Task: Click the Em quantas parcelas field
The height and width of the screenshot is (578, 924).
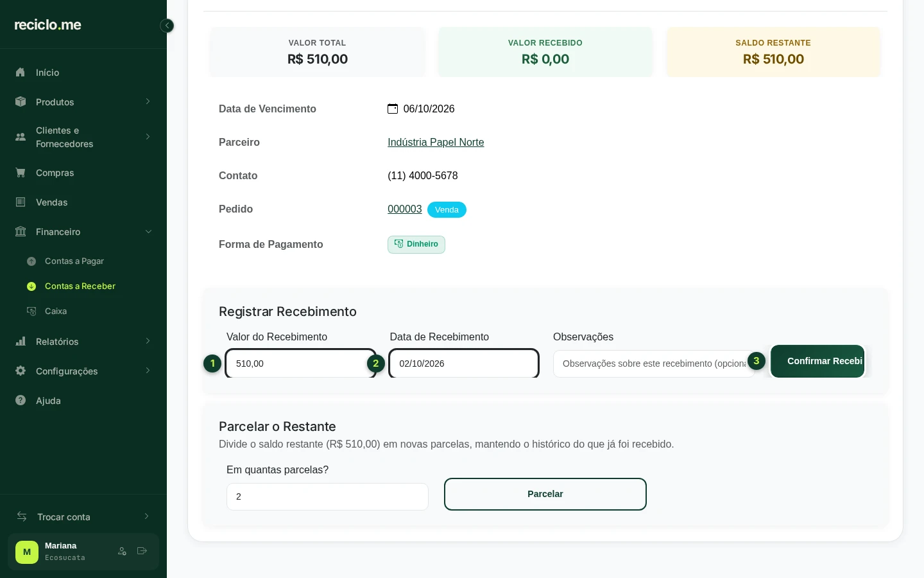Action: (x=327, y=496)
